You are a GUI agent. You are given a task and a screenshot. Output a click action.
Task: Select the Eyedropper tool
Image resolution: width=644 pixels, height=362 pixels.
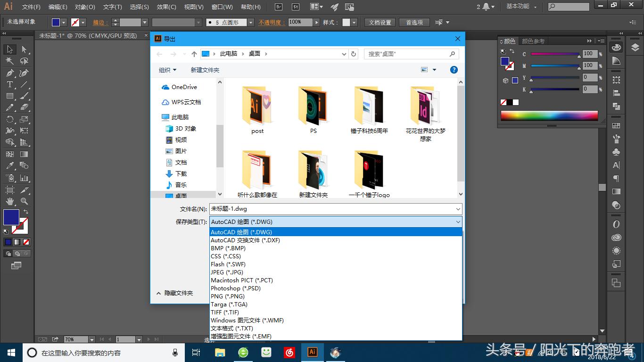tap(9, 165)
